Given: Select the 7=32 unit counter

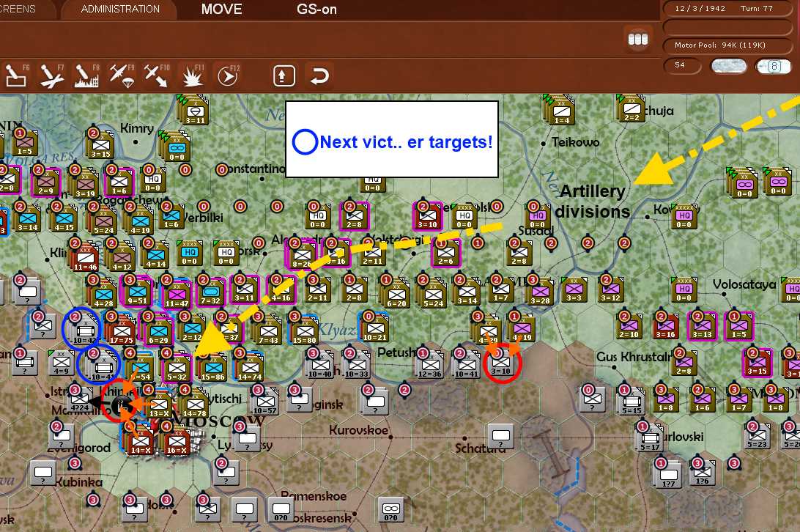Looking at the screenshot, I should click(211, 292).
